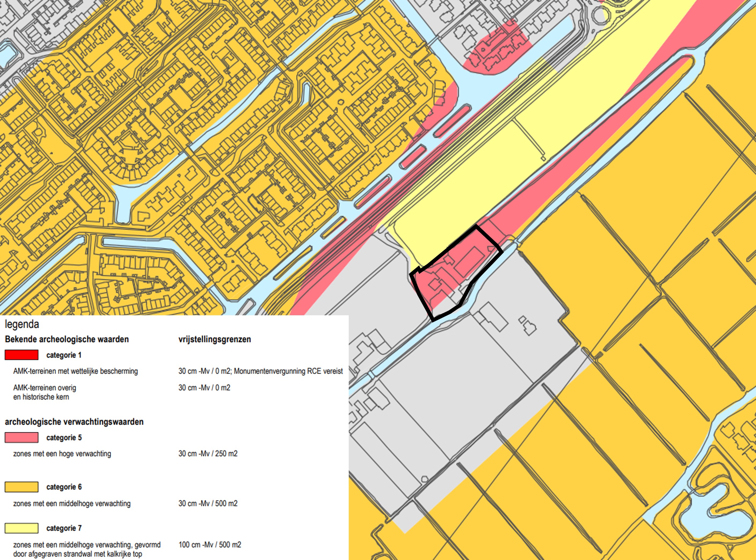
Task: Click 'AMK-terreinen overig' text
Action: 45,388
